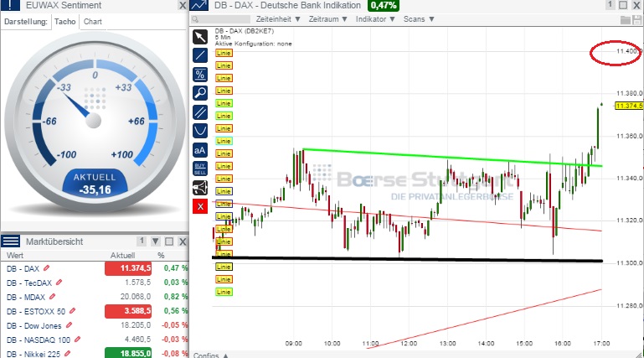Click the topmost Linie label in chart
Screen dimensions: 644x358
tap(224, 53)
